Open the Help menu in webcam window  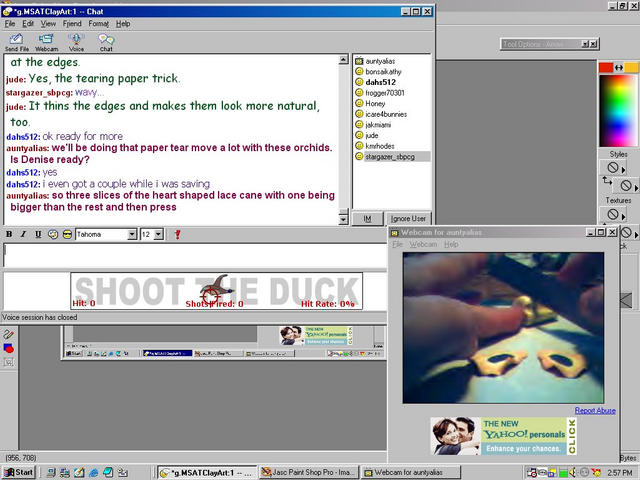(x=451, y=244)
